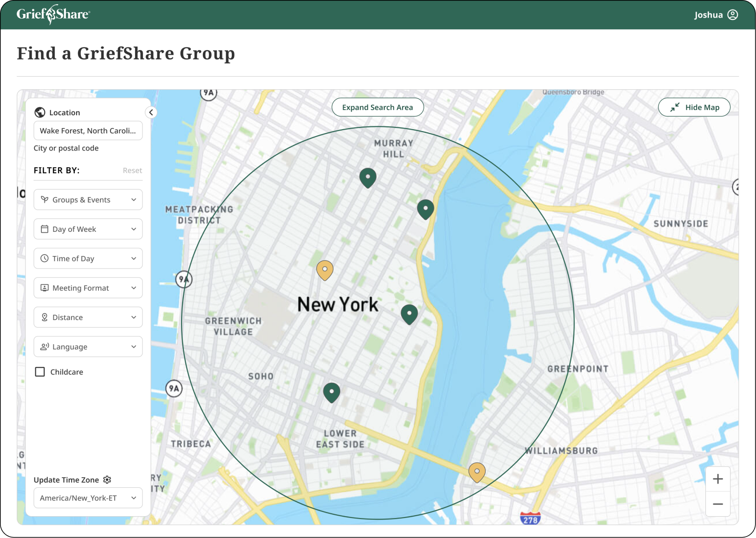Click the Expand Search Area button

click(x=378, y=107)
